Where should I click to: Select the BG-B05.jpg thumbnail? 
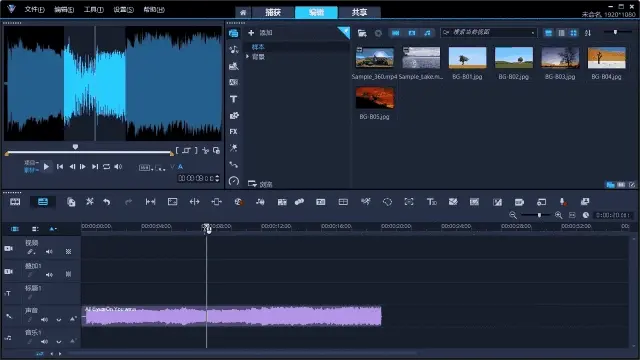point(374,98)
